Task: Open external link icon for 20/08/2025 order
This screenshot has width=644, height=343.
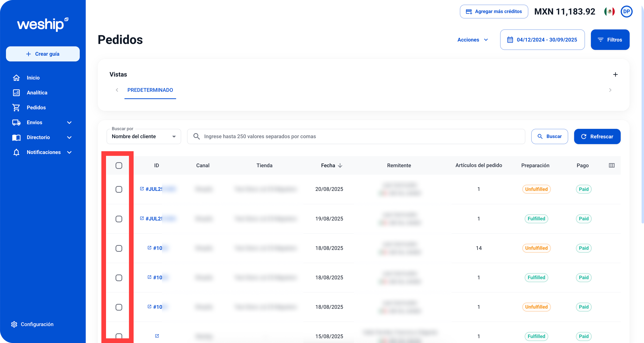Action: click(x=142, y=189)
